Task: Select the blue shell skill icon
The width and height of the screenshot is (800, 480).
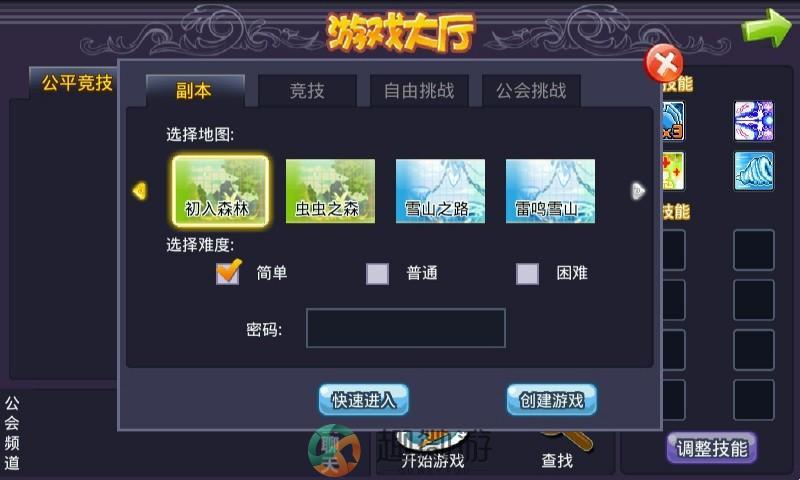Action: [x=754, y=171]
